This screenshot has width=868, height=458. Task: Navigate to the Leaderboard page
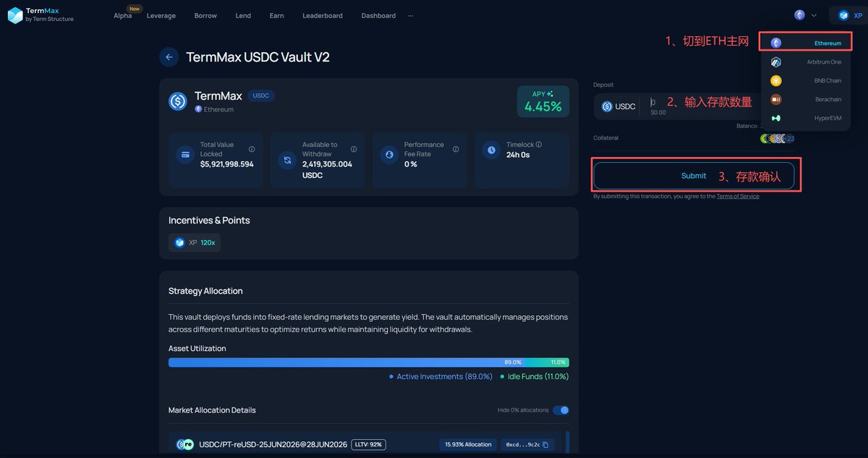point(323,16)
